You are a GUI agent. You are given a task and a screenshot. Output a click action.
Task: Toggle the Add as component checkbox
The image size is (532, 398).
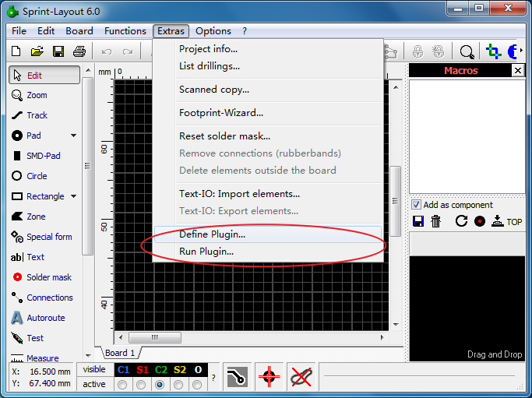[416, 205]
